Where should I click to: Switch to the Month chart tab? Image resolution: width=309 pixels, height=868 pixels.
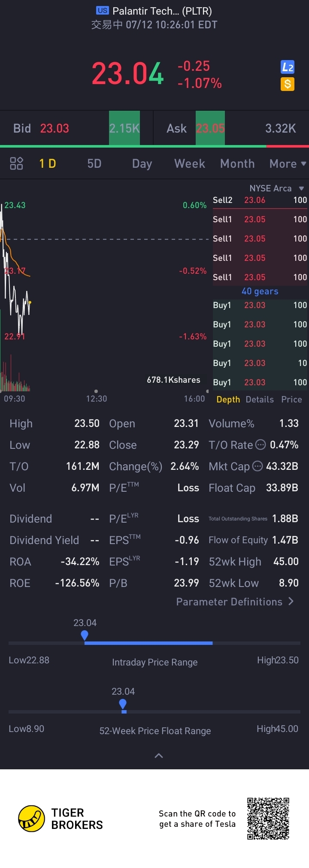point(237,164)
